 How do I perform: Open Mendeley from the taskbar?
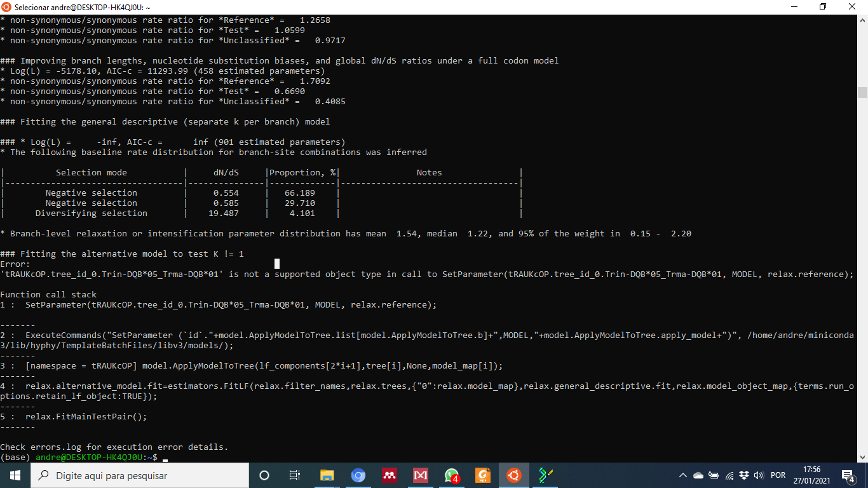389,475
